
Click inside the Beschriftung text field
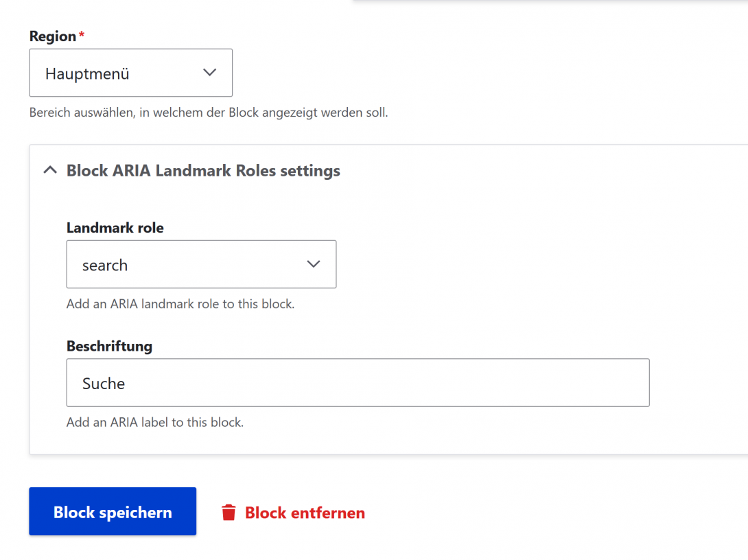click(357, 382)
